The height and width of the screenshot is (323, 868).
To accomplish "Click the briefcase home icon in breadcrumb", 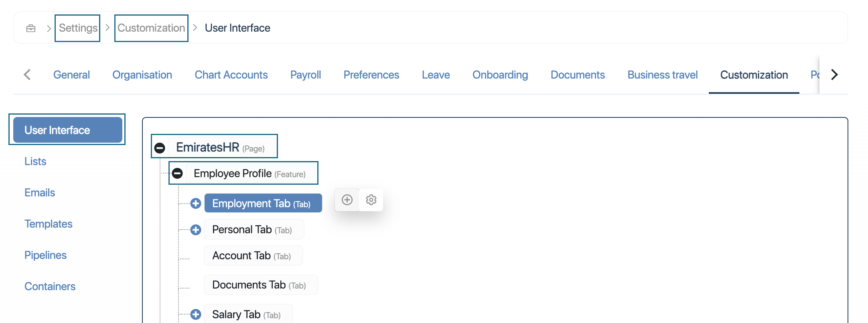I will tap(31, 28).
